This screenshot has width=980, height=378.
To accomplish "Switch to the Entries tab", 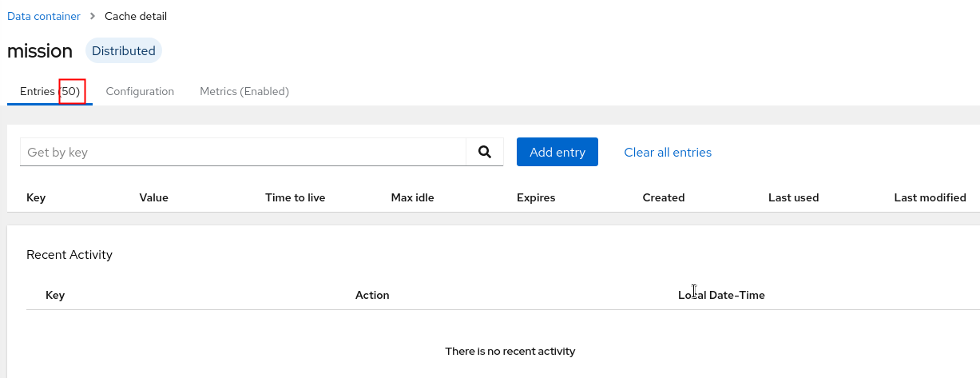I will (x=50, y=91).
